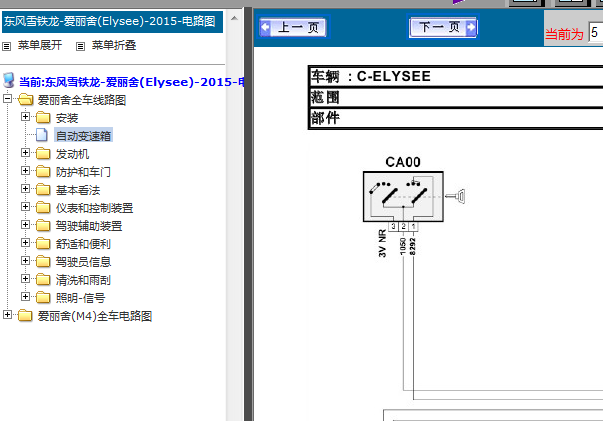Click the current page number input field
The image size is (603, 421).
tap(596, 33)
